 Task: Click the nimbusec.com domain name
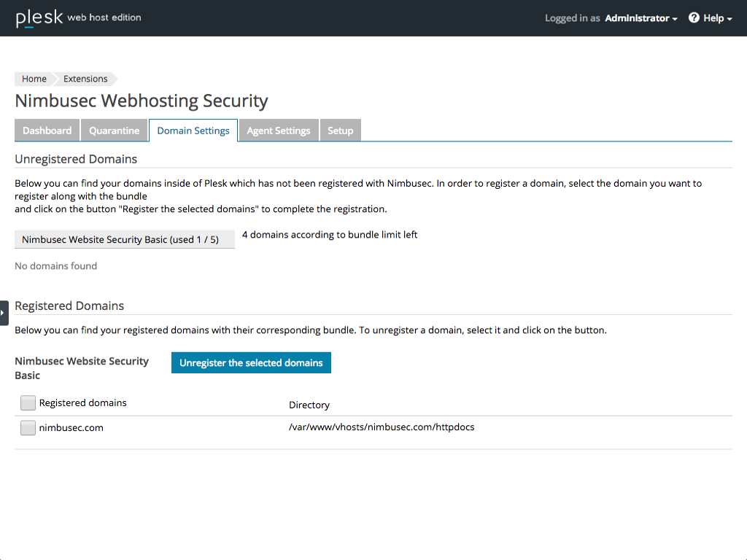pos(71,427)
